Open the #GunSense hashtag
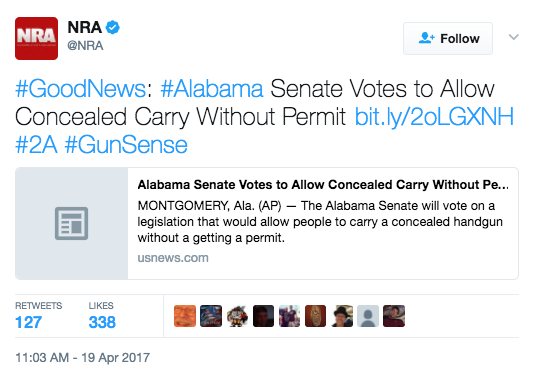The image size is (544, 372). pos(126,145)
